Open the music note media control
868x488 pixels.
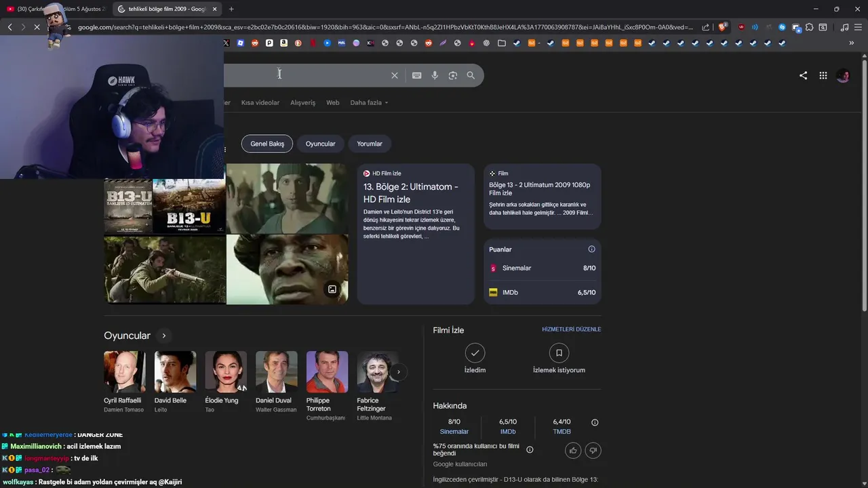(844, 27)
